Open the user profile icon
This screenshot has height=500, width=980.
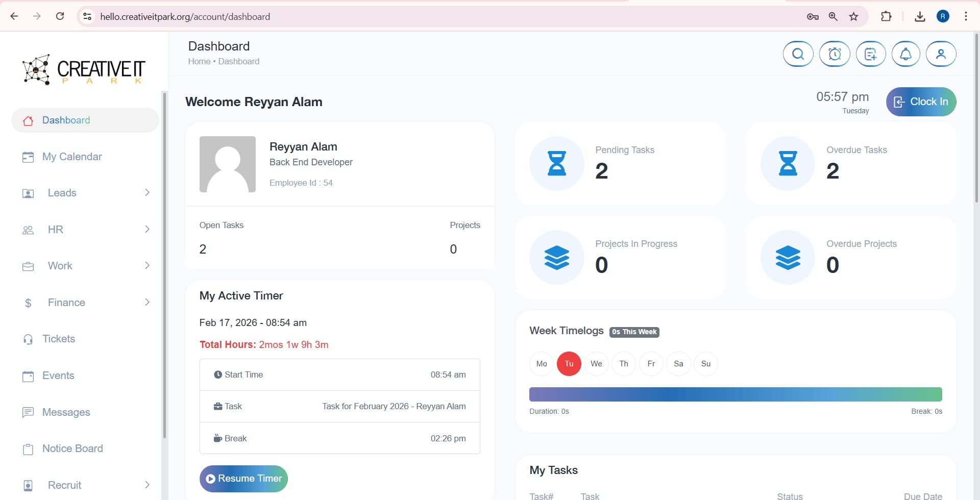(x=941, y=54)
